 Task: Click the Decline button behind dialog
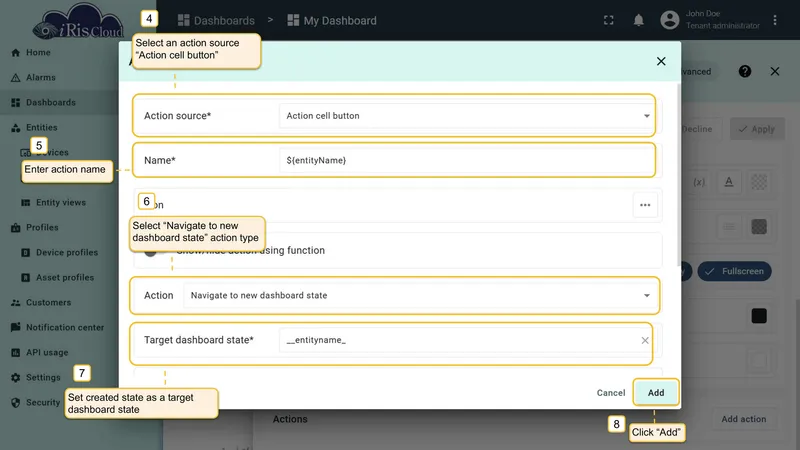pos(696,129)
